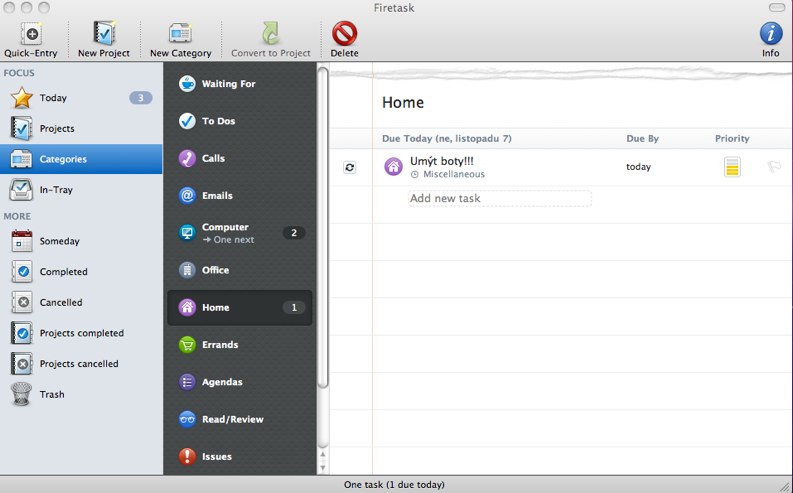This screenshot has width=793, height=493.
Task: Click the Computer count badge 2
Action: (294, 233)
